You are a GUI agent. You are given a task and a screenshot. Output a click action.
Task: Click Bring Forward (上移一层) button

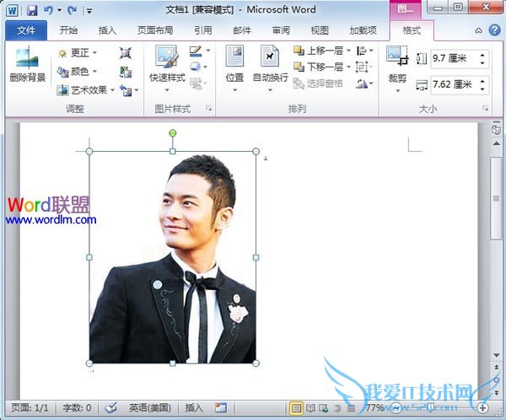[319, 51]
